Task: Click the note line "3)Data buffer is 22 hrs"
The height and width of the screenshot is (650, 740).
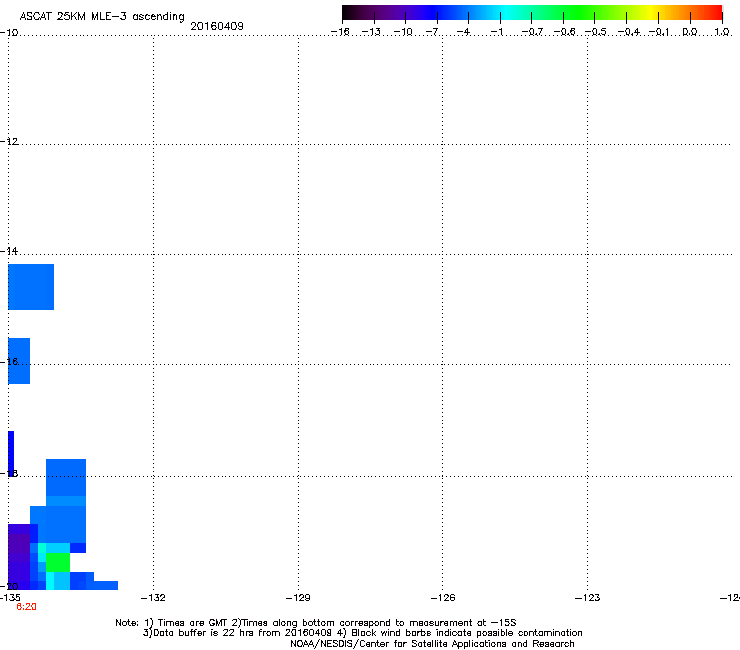Action: point(362,633)
